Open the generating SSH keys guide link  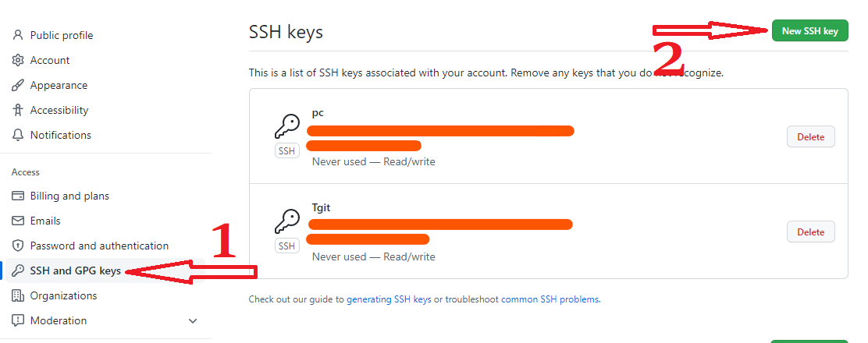pos(389,299)
